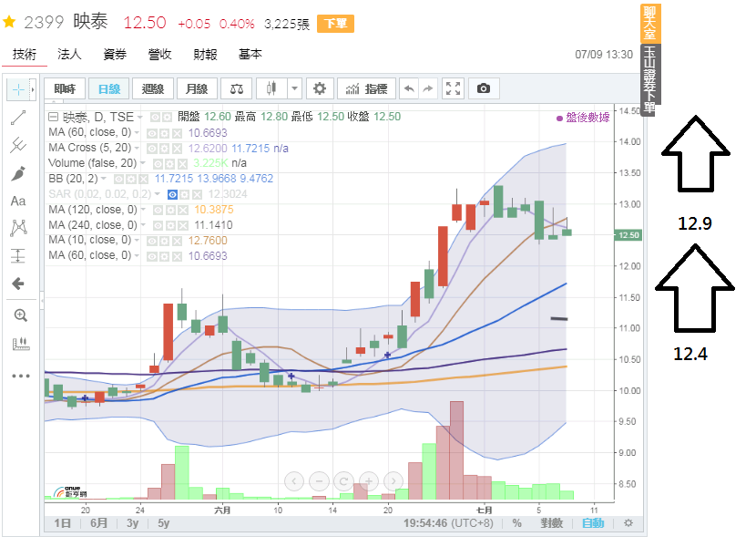Select the XABCD pattern tool
756x547 pixels.
[18, 228]
